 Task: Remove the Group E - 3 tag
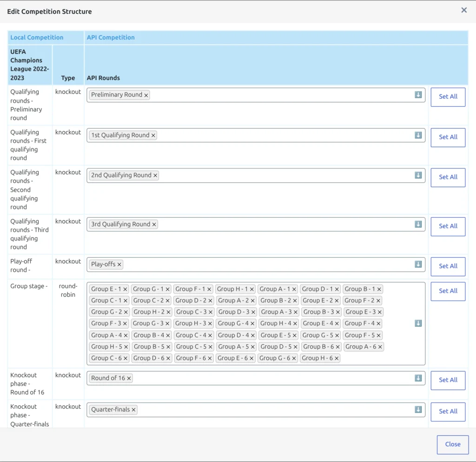pyautogui.click(x=379, y=312)
